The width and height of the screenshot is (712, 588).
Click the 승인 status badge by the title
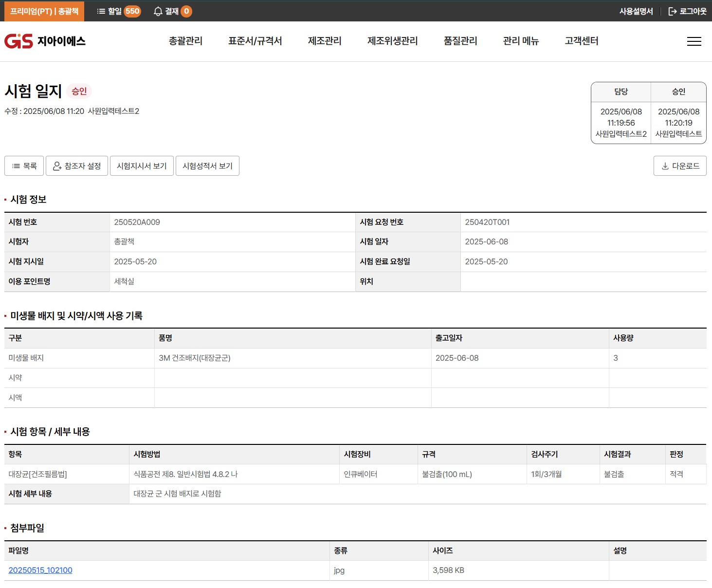coord(79,91)
